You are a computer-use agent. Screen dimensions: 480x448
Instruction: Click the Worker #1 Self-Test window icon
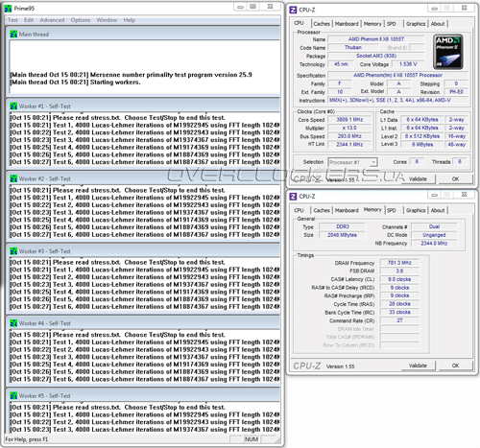pos(13,106)
